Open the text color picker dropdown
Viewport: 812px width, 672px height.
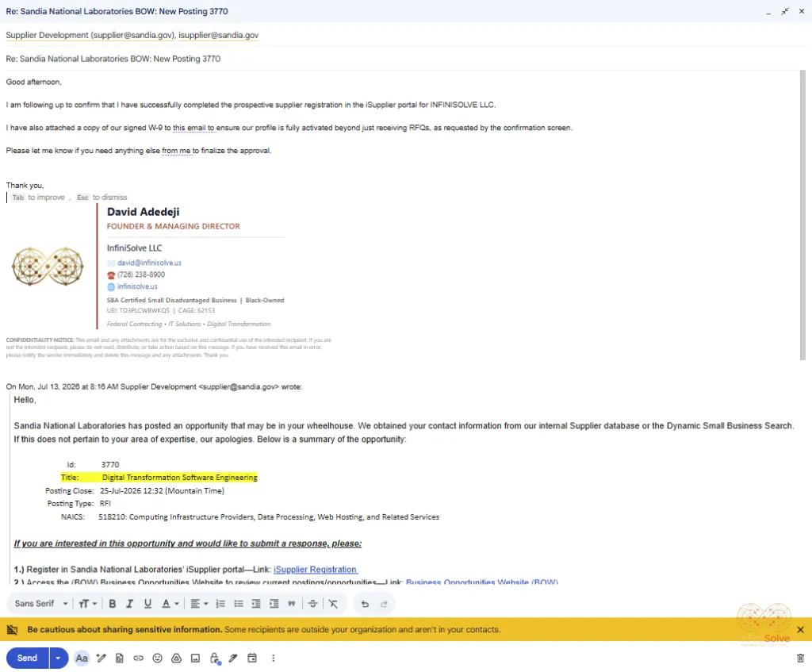(x=170, y=604)
